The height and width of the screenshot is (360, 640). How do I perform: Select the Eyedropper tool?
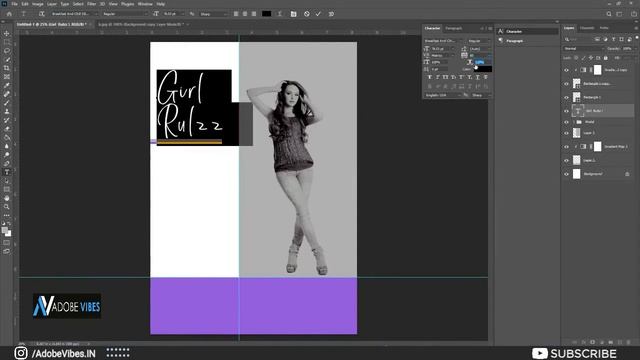(x=7, y=85)
